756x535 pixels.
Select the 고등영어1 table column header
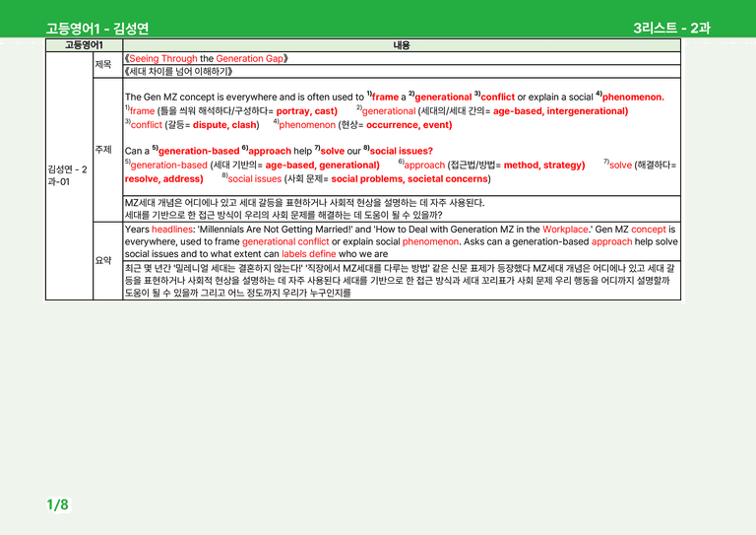pos(84,45)
